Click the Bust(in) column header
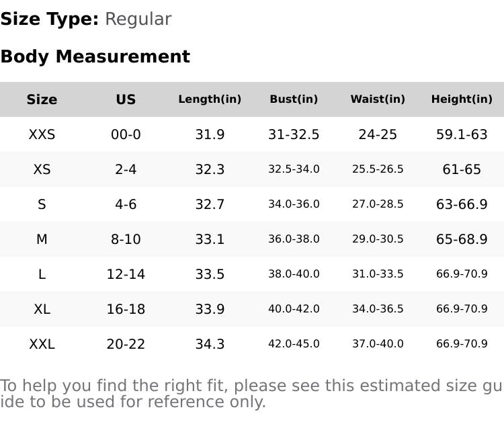The height and width of the screenshot is (426, 504). 294,99
